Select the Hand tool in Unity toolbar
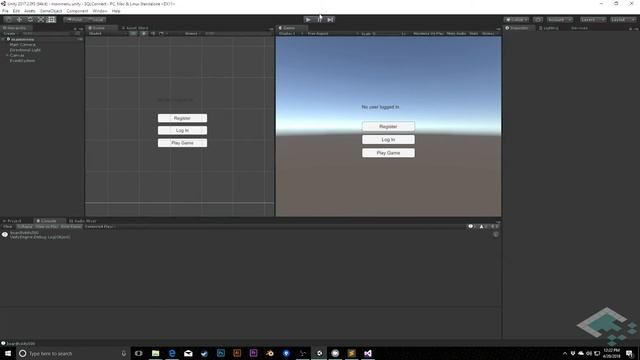The height and width of the screenshot is (360, 640). pyautogui.click(x=8, y=20)
